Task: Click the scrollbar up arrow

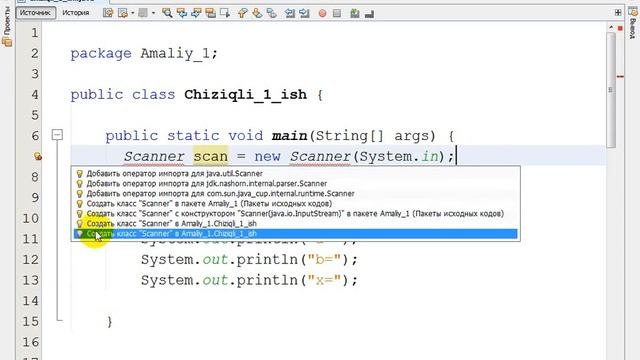Action: coord(611,27)
